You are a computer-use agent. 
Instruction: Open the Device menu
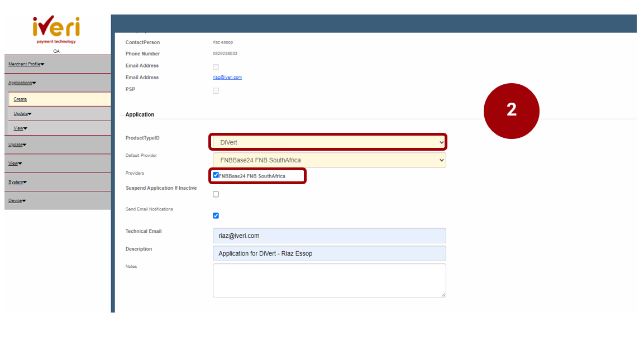[17, 201]
